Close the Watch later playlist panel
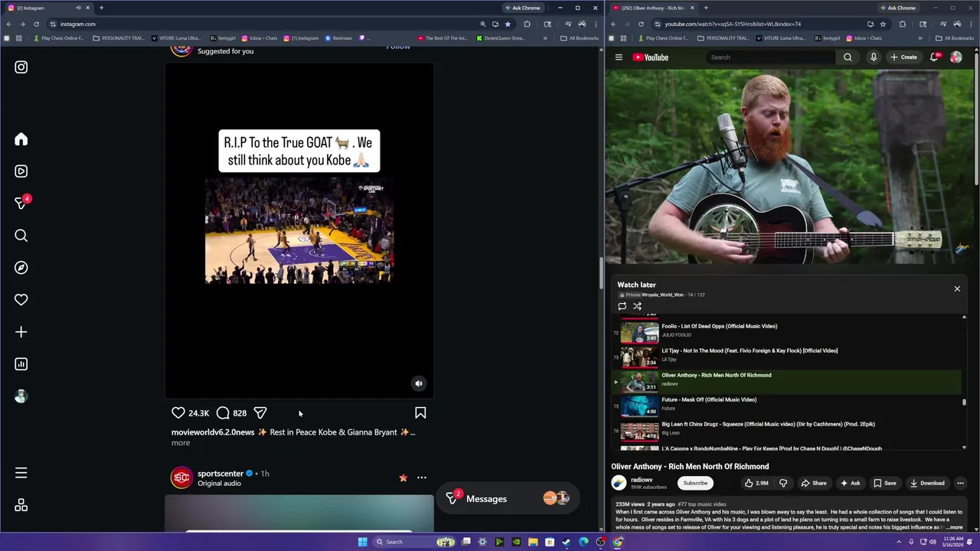The height and width of the screenshot is (551, 980). 957,289
